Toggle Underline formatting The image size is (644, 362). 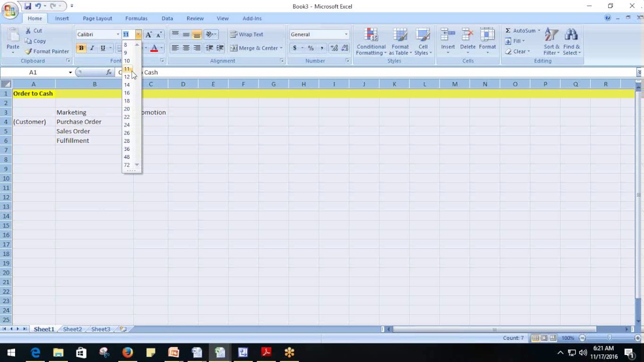point(103,48)
